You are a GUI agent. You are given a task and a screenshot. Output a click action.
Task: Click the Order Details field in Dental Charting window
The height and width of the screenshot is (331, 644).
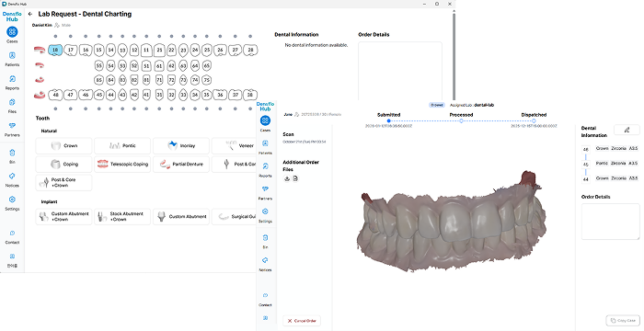pos(400,71)
